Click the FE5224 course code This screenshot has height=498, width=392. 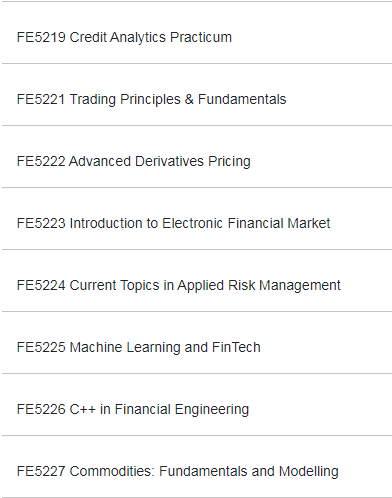point(41,285)
